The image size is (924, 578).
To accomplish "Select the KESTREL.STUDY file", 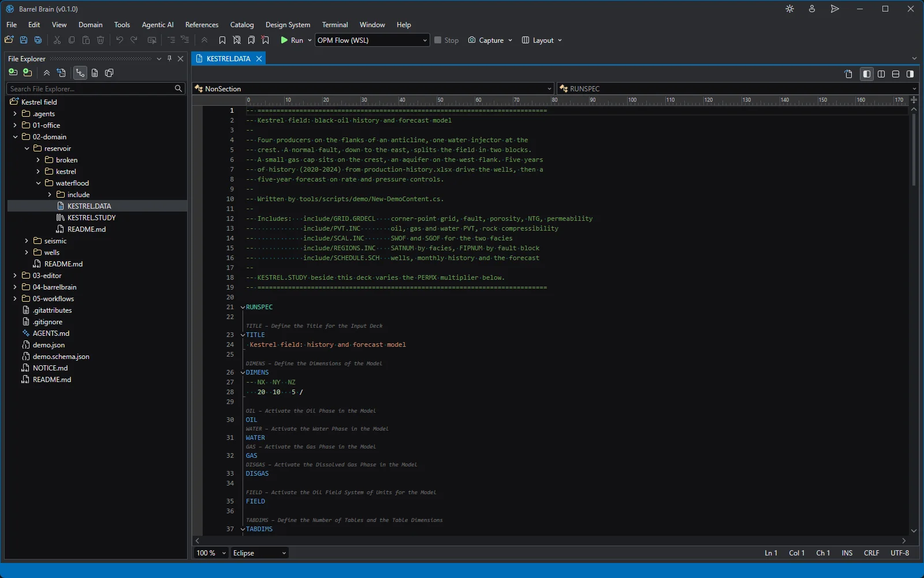I will [91, 218].
